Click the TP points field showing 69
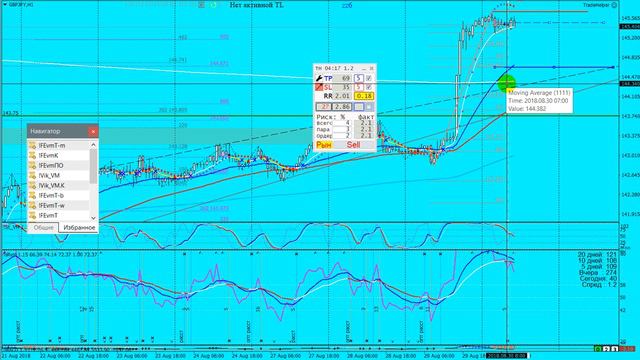The height and width of the screenshot is (360, 640). [343, 78]
